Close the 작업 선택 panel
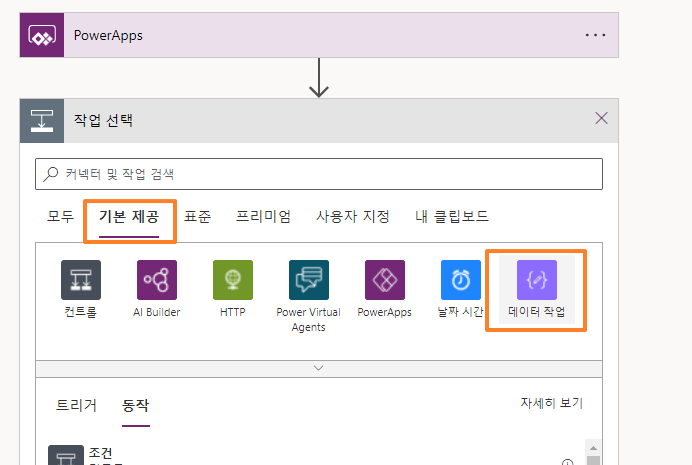The height and width of the screenshot is (465, 692). [x=601, y=118]
